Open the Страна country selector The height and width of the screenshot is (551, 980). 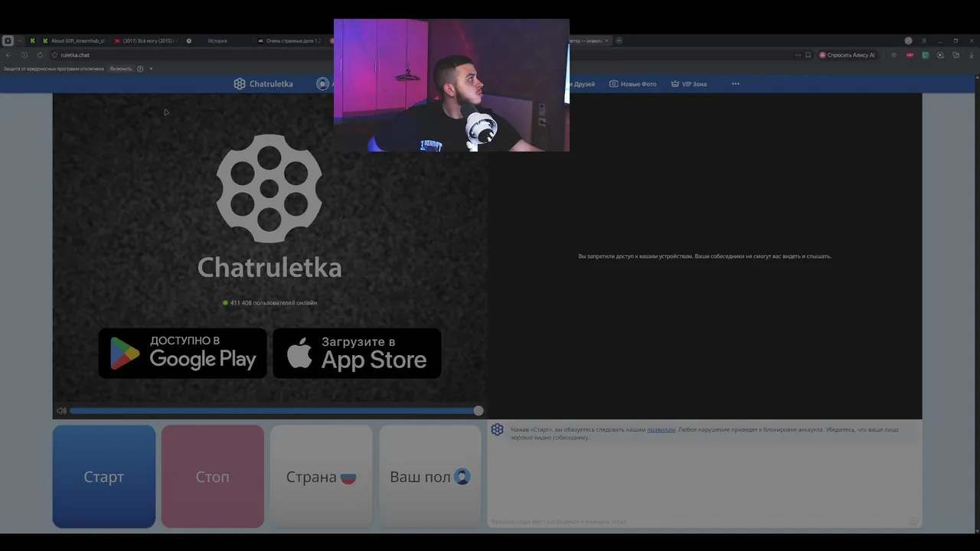pyautogui.click(x=322, y=477)
